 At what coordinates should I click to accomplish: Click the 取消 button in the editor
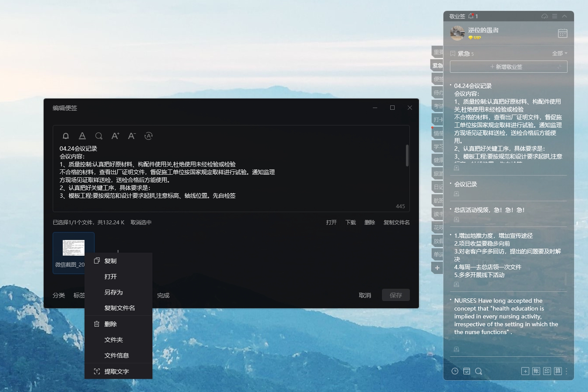point(365,295)
